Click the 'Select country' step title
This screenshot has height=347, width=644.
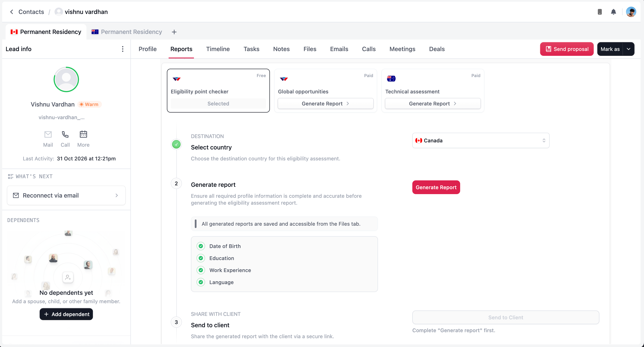(211, 147)
